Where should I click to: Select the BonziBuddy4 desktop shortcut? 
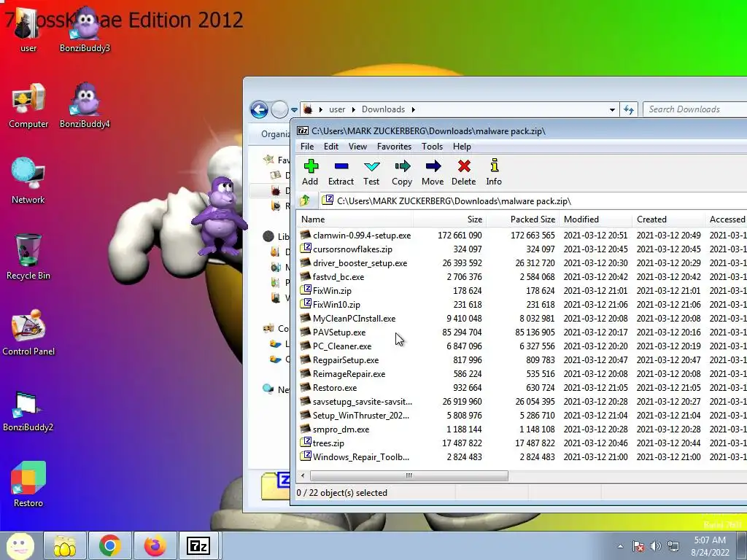[85, 106]
